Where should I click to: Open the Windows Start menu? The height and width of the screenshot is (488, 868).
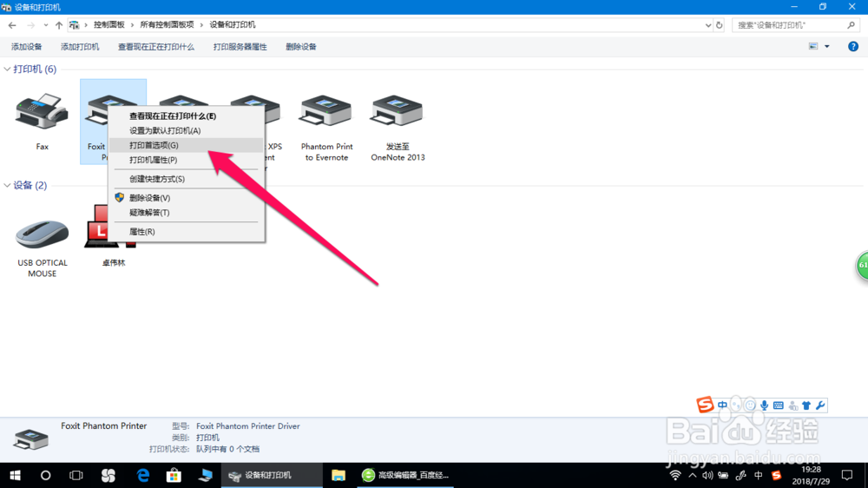15,475
